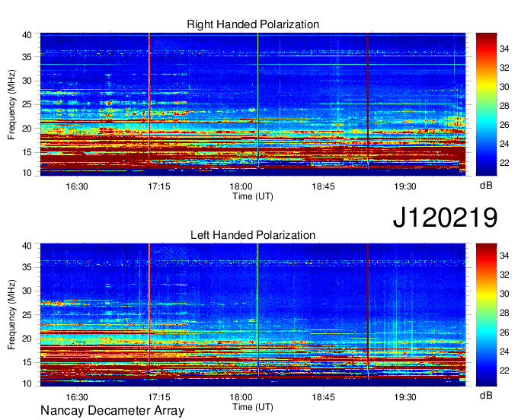Click the 15 MHz tick on the top plot
The image size is (518, 420).
coord(27,152)
